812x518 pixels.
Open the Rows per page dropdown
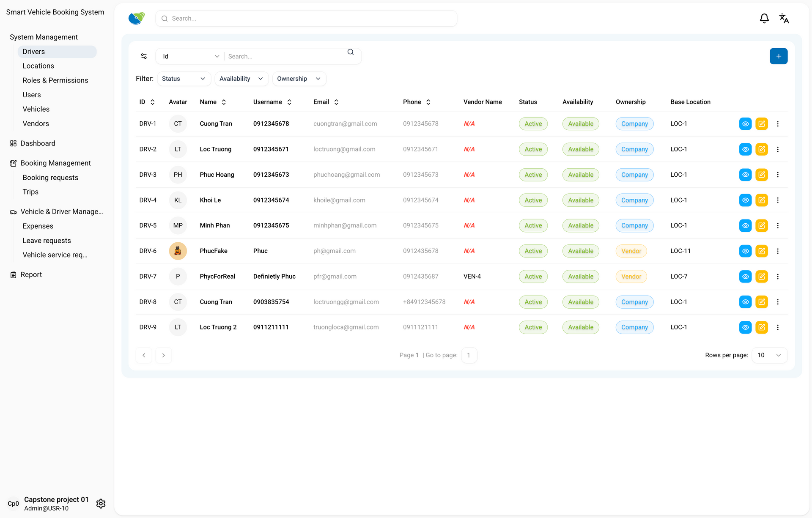pos(769,355)
